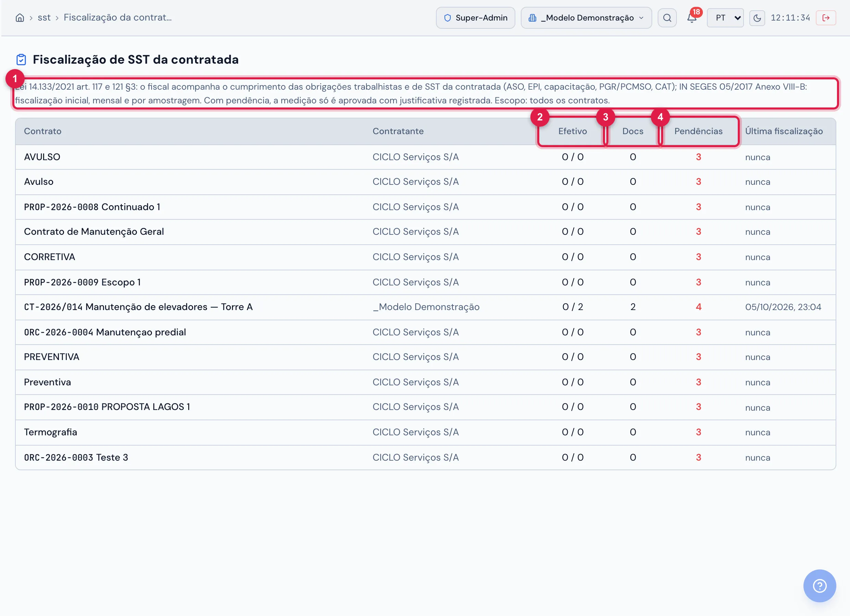The image size is (850, 616).
Task: Click the clock showing 12:11:34
Action: tap(790, 17)
